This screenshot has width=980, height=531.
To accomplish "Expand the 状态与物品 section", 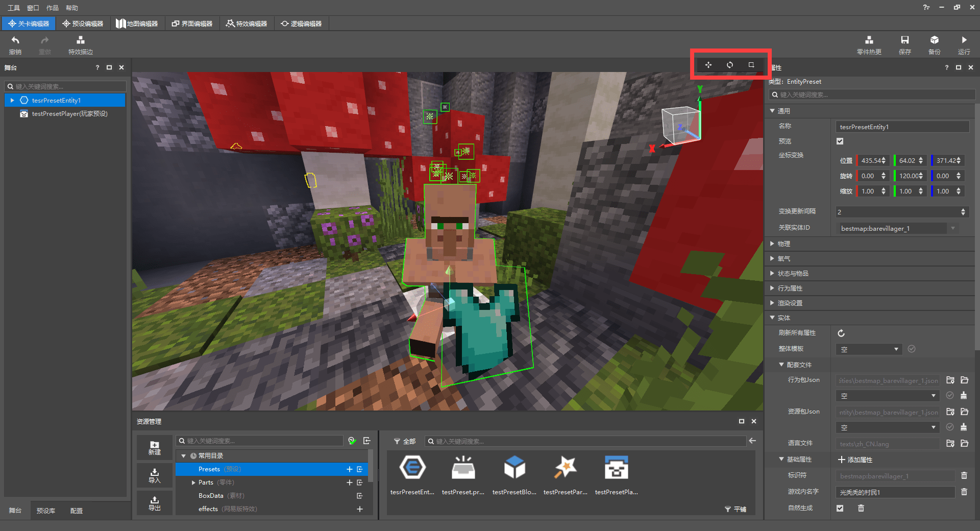I will click(x=772, y=274).
